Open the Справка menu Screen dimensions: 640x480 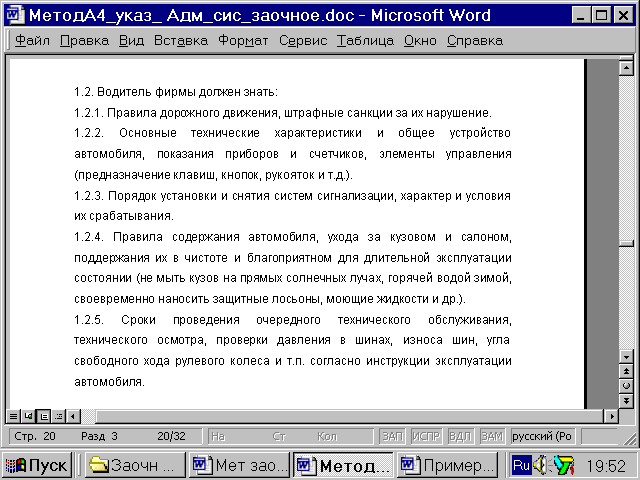point(475,41)
